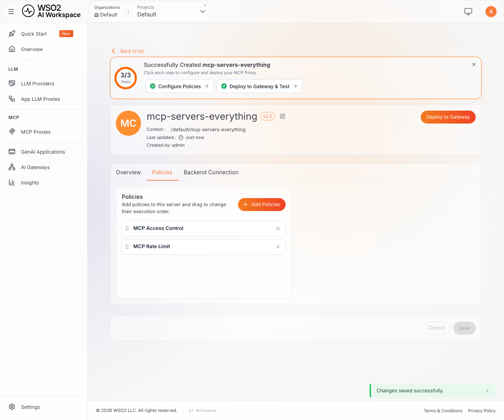Click the 3/3 Steps progress ring
The width and height of the screenshot is (504, 420).
coord(126,78)
